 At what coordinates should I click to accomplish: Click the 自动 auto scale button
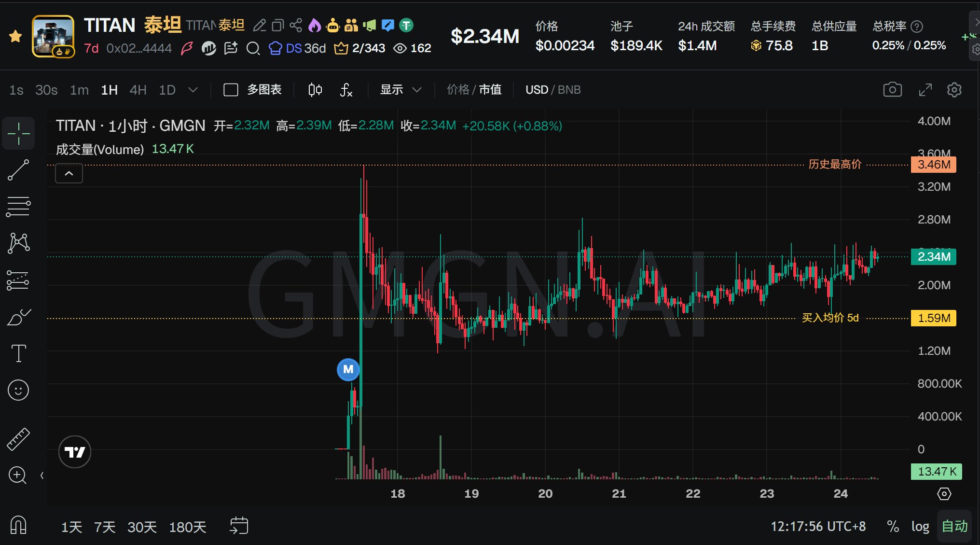coord(954,526)
